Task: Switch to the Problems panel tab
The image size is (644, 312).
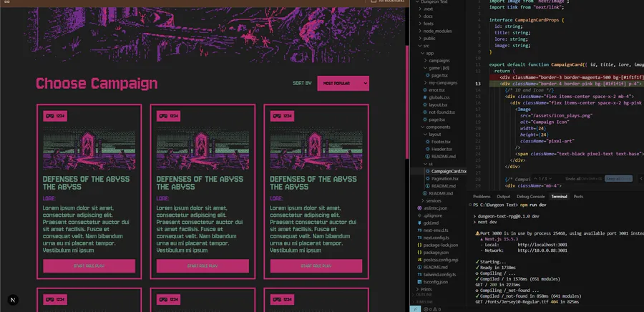Action: [x=482, y=197]
